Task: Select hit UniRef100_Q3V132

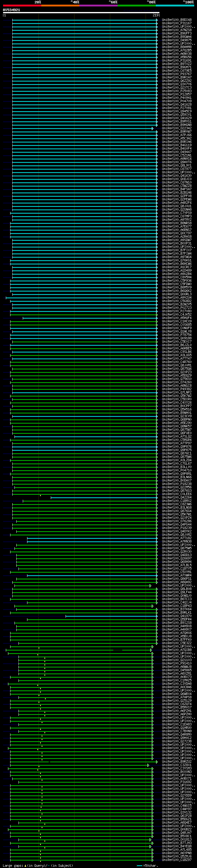Action: click(x=176, y=812)
